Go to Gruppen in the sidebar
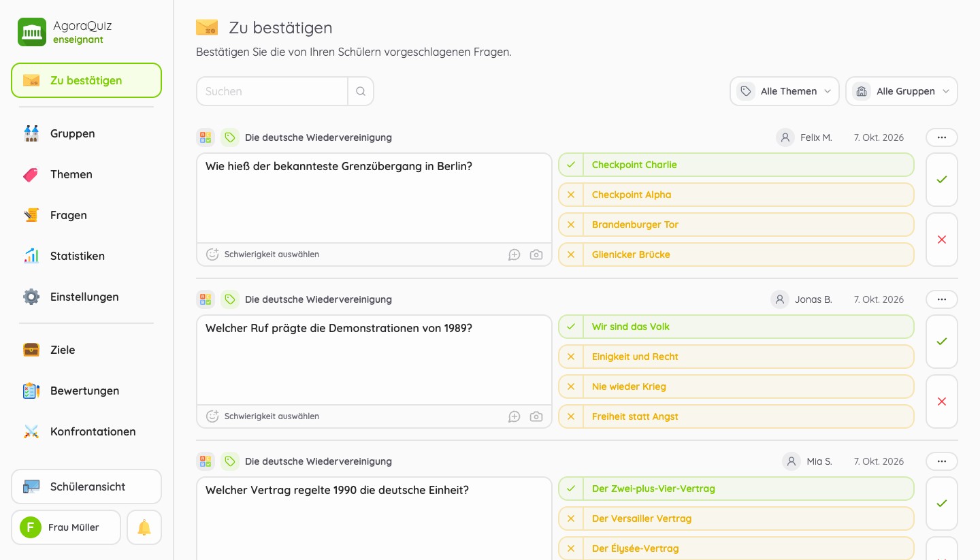 [x=86, y=133]
